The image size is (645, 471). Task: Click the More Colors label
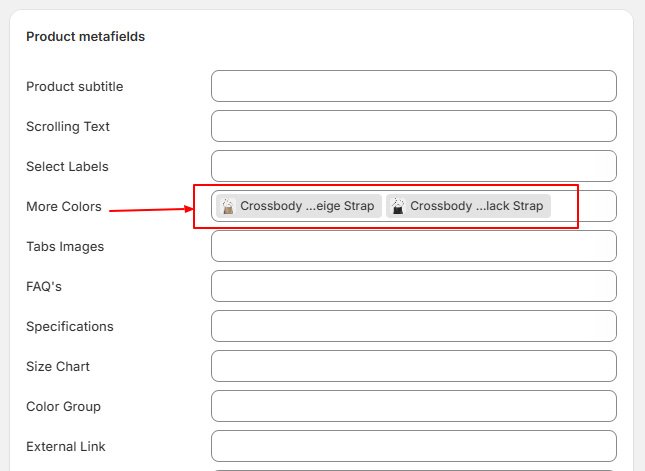(x=64, y=206)
